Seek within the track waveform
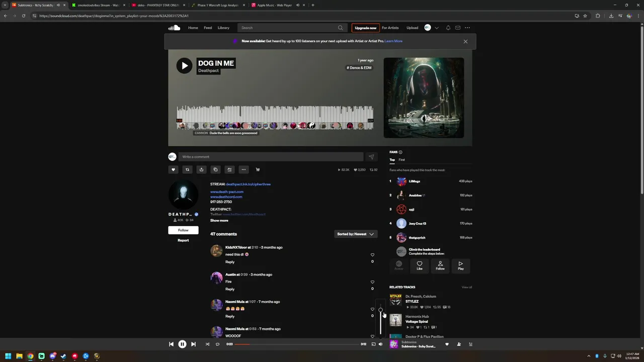 click(275, 118)
